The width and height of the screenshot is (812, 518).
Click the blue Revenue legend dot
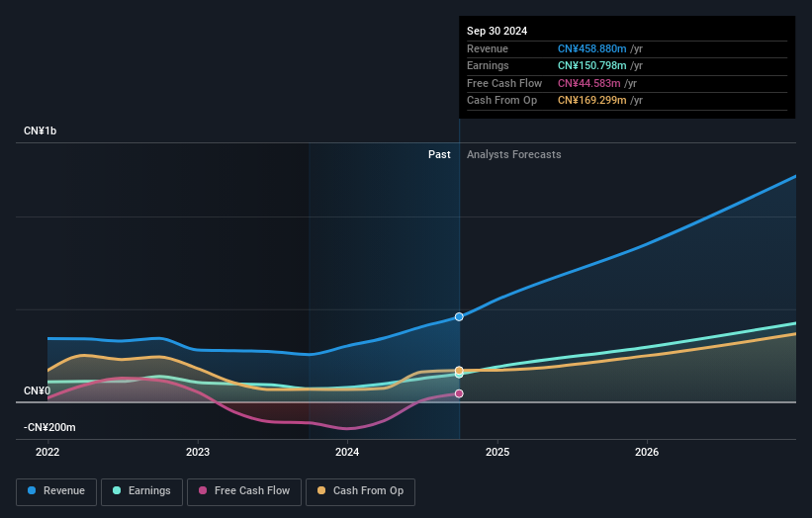click(32, 490)
